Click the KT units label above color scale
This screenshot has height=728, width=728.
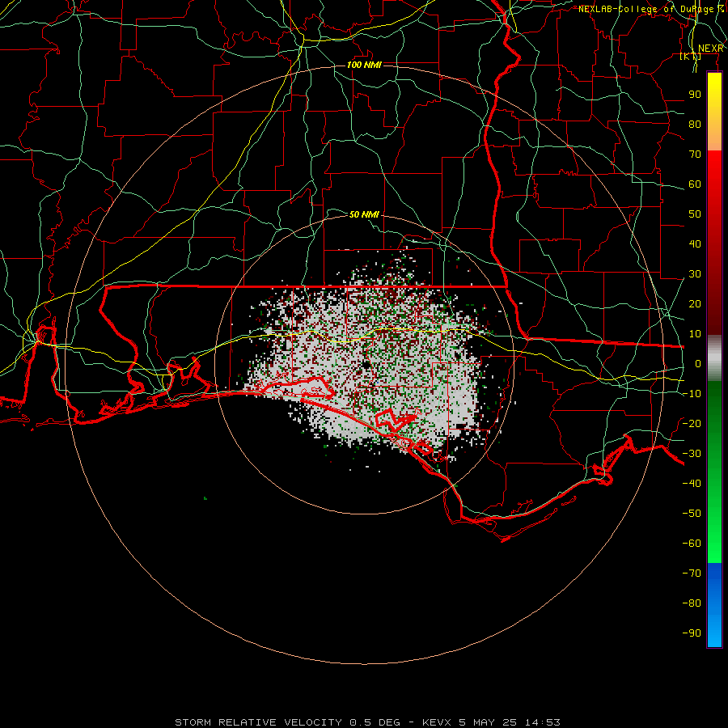(690, 57)
